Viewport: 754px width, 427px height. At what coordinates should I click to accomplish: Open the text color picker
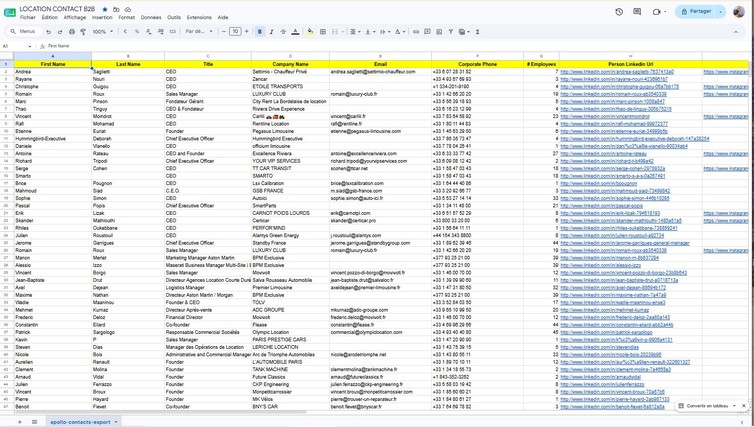pos(295,32)
